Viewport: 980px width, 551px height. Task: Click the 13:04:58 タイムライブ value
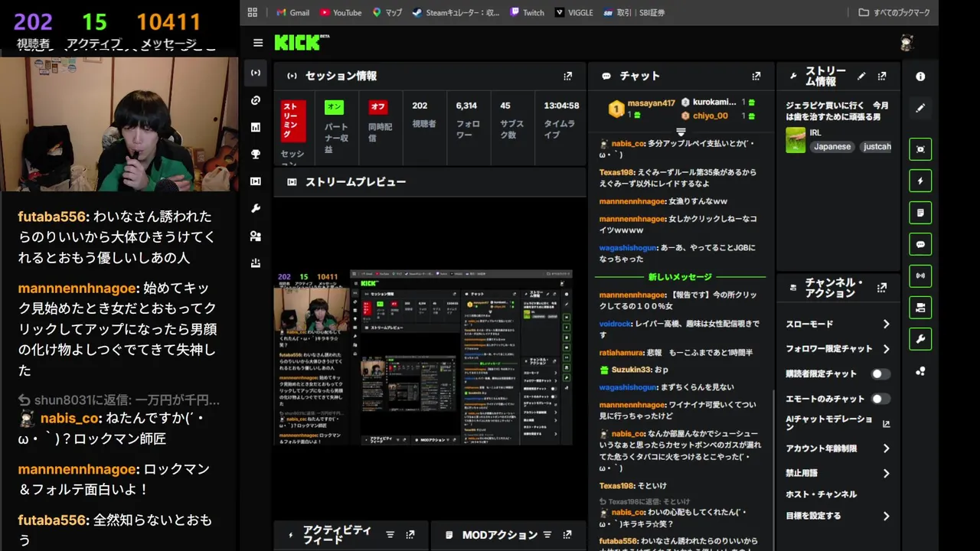pos(561,106)
